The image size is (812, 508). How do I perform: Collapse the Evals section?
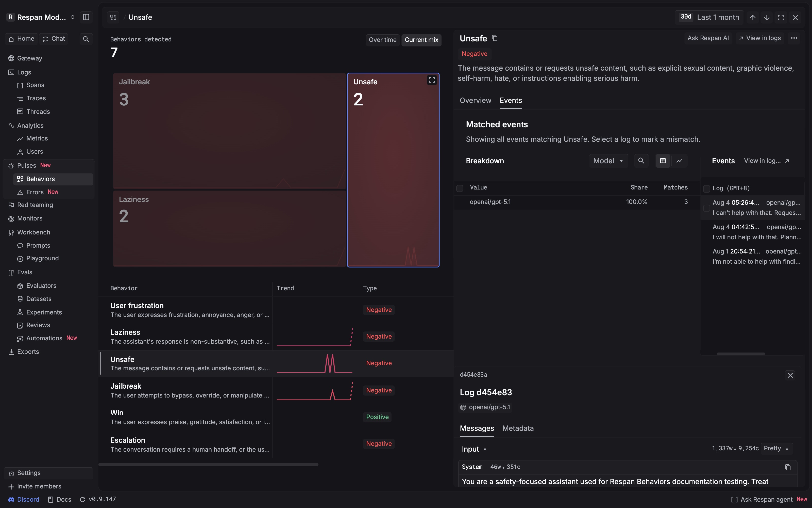click(25, 273)
